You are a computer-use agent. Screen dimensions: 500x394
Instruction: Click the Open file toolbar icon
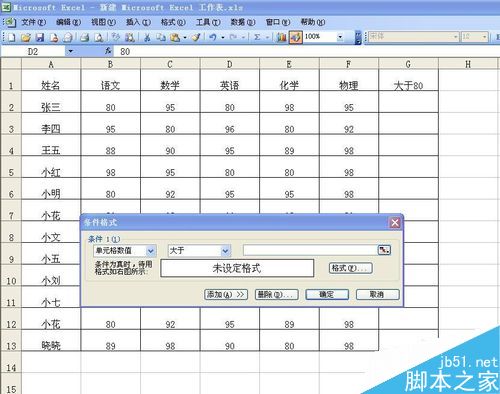(x=26, y=37)
